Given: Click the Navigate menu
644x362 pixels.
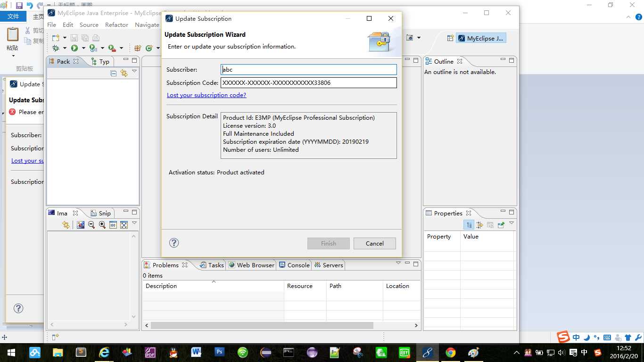Looking at the screenshot, I should tap(147, 25).
